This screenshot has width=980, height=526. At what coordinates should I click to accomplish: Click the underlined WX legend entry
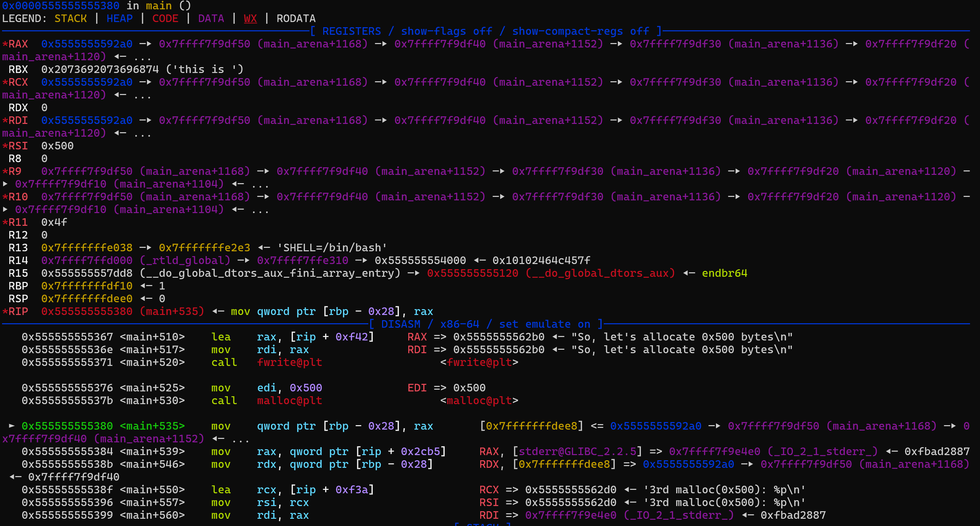coord(250,19)
